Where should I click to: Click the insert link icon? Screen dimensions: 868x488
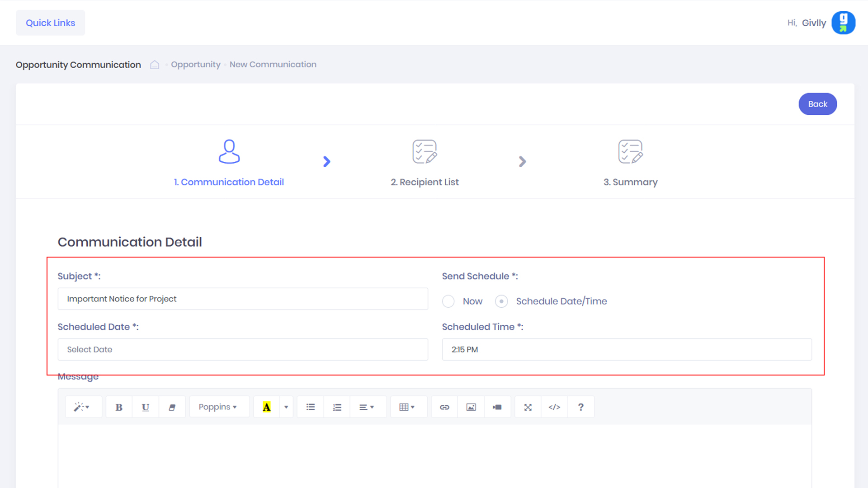coord(444,407)
